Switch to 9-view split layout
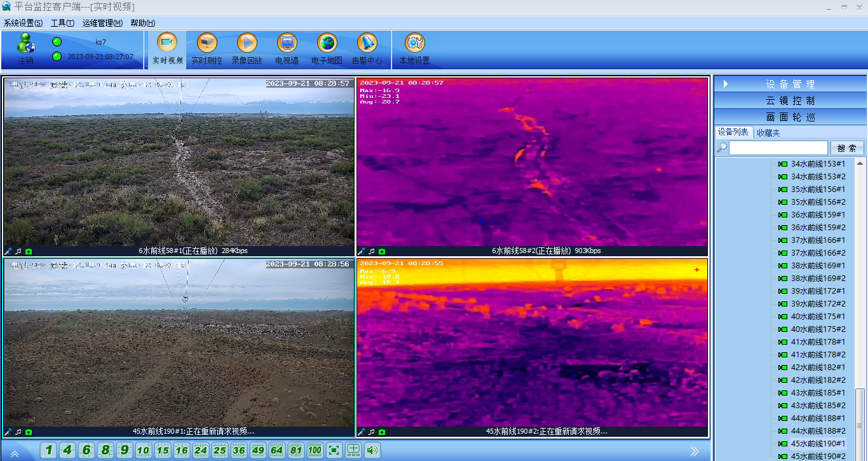868x461 pixels. click(x=125, y=451)
